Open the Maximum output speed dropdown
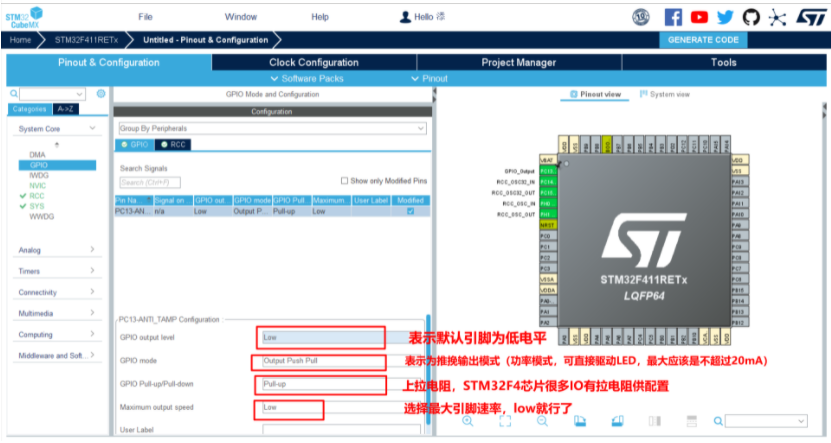 click(342, 407)
